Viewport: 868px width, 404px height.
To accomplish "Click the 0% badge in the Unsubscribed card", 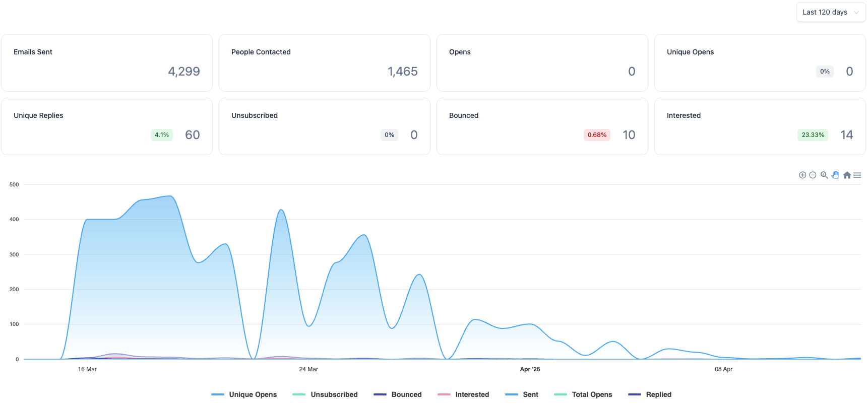I will tap(390, 135).
